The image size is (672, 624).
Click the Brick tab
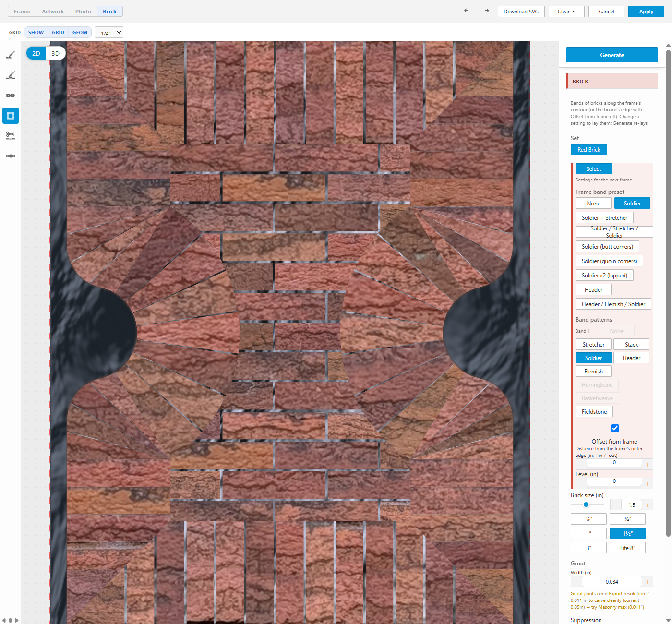point(109,12)
